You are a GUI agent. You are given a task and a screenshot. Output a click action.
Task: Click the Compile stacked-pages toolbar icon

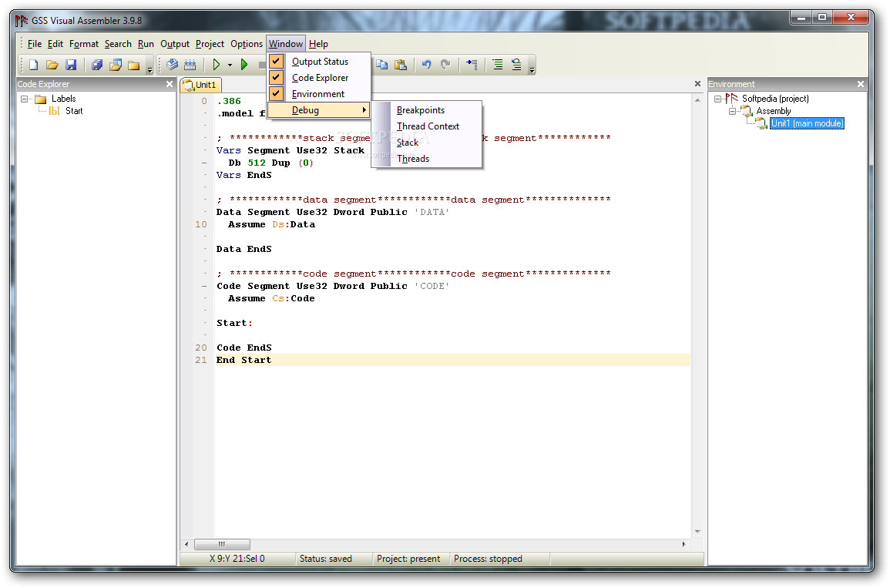172,65
